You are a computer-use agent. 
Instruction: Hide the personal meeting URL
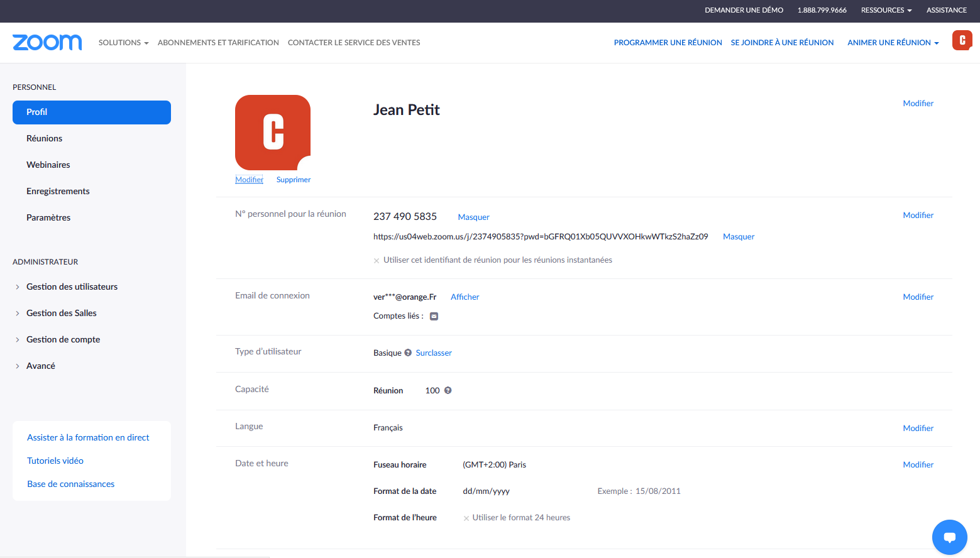pyautogui.click(x=739, y=237)
